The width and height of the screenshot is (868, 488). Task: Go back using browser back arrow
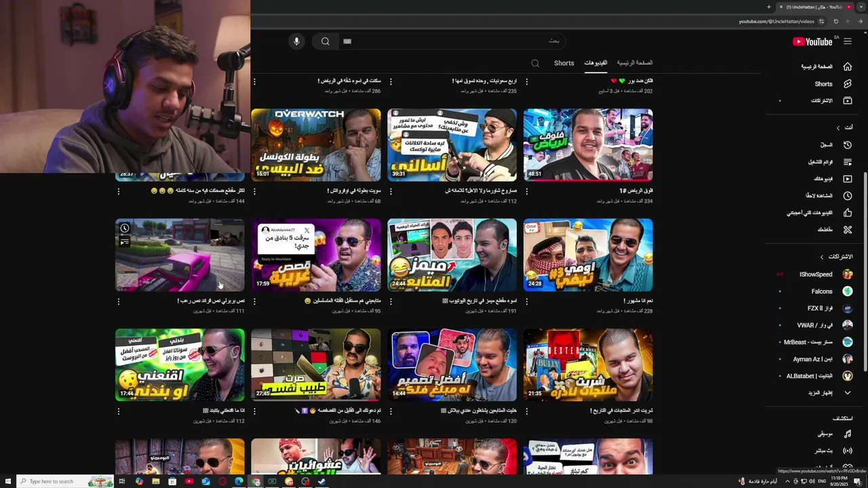coord(861,21)
